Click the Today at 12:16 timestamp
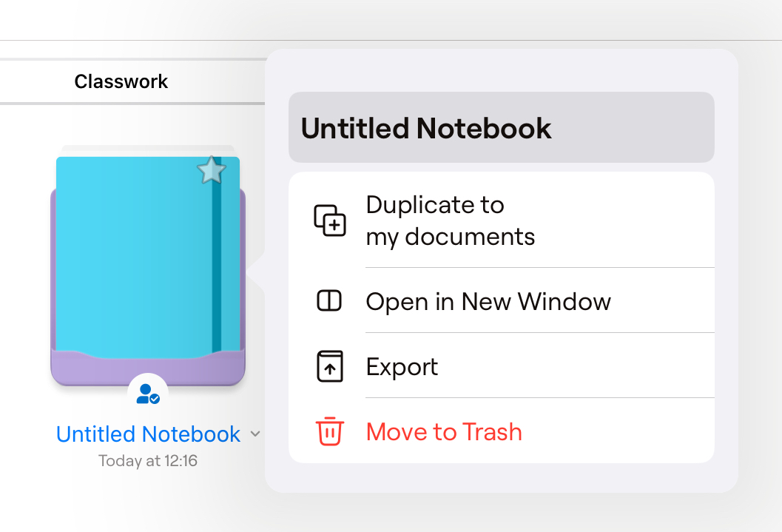Screen dimensions: 782x532 coord(148,461)
